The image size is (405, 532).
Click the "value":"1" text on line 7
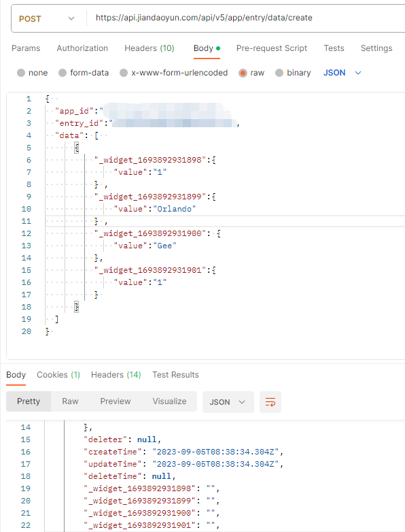pos(140,172)
